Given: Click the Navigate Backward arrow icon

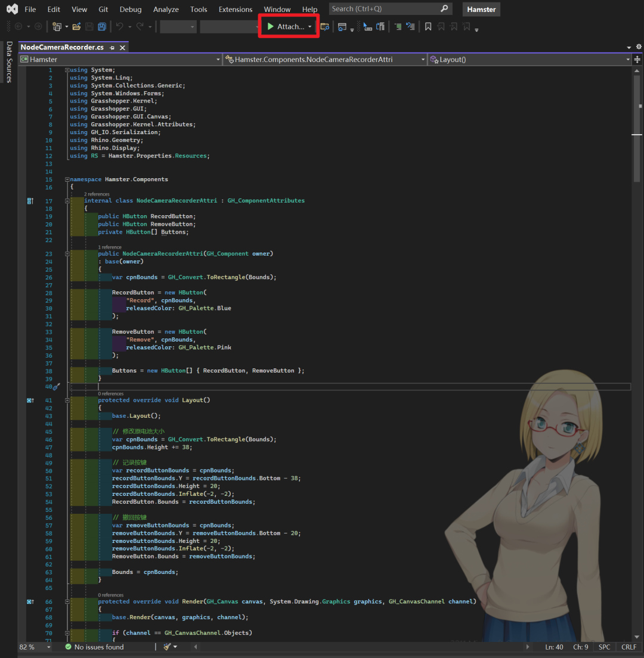Looking at the screenshot, I should 18,26.
